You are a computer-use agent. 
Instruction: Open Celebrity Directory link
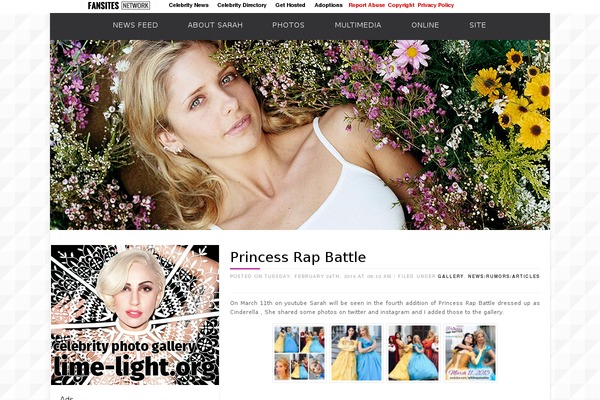coord(242,5)
